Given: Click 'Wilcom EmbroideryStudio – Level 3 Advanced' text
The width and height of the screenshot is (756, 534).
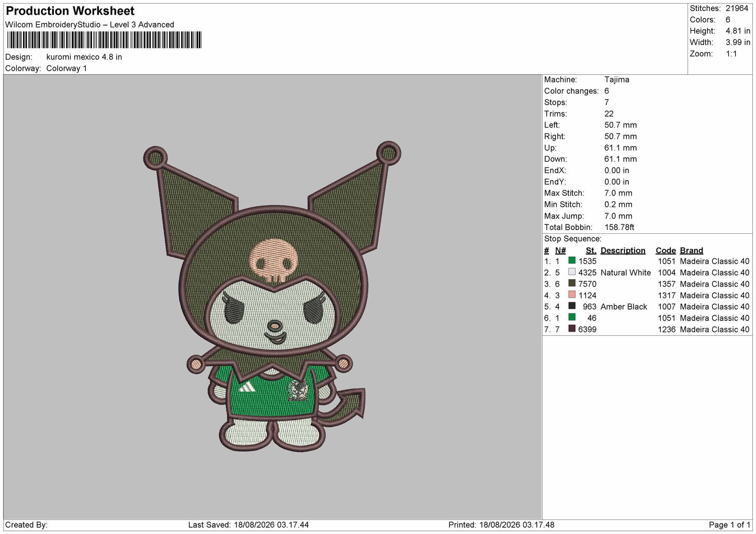Looking at the screenshot, I should point(89,25).
